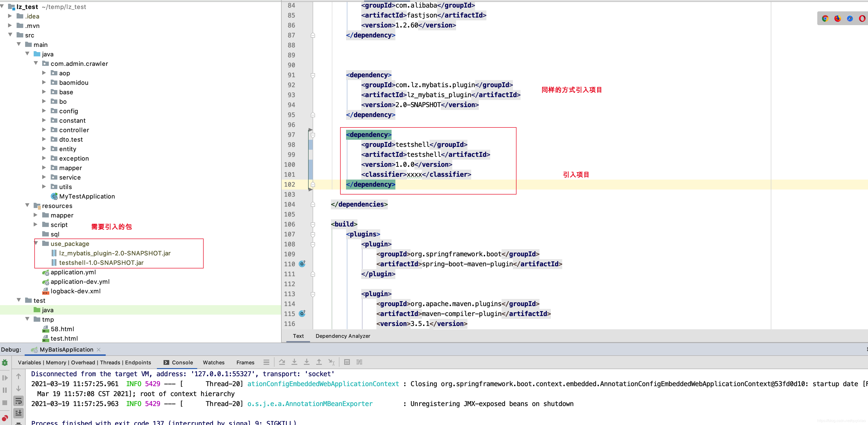Screen dimensions: 868x425
Task: Open the Variables | Memory | Overhead tab
Action: 85,362
